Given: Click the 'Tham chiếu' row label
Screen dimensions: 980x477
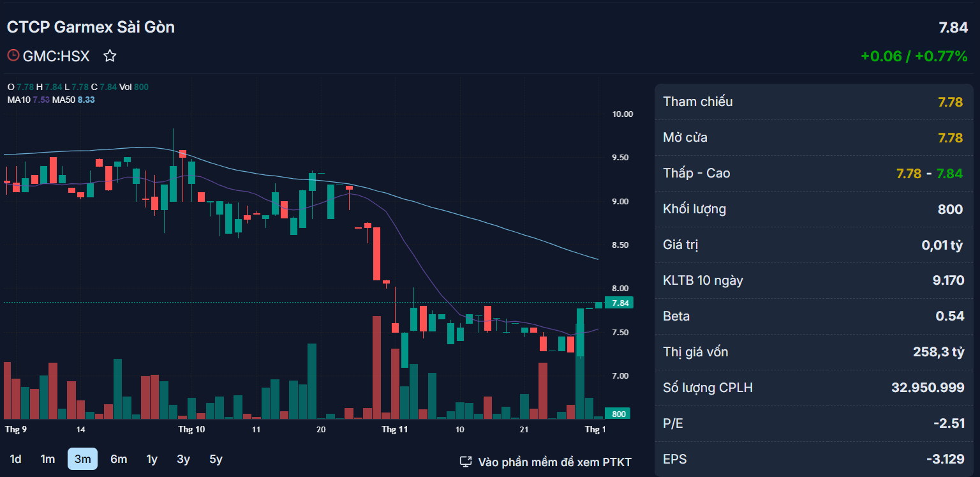Looking at the screenshot, I should pyautogui.click(x=698, y=102).
